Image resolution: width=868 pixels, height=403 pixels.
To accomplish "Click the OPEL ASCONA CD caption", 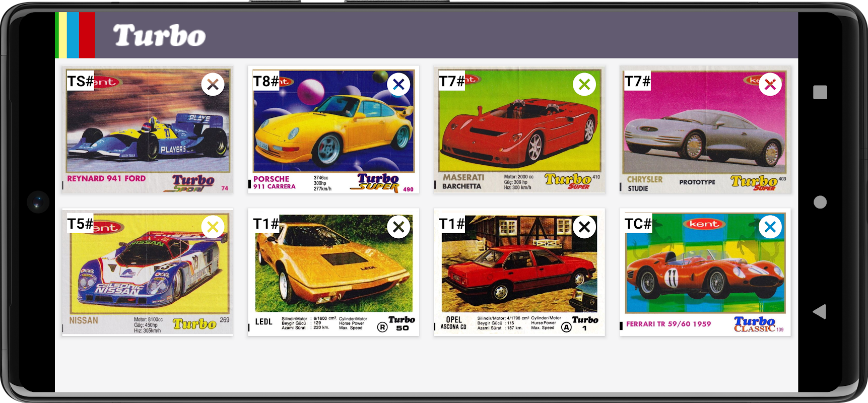I will (x=453, y=323).
